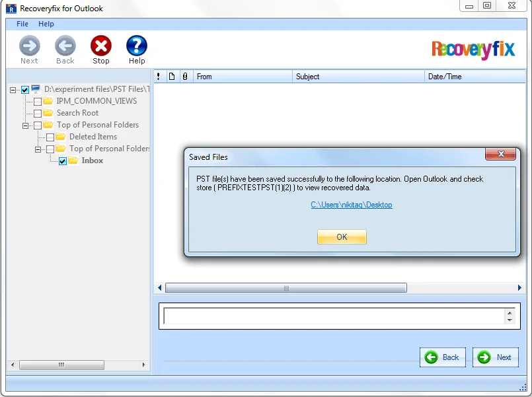Select the D:\experiment files root label
Image resolution: width=532 pixels, height=397 pixels.
coord(96,89)
